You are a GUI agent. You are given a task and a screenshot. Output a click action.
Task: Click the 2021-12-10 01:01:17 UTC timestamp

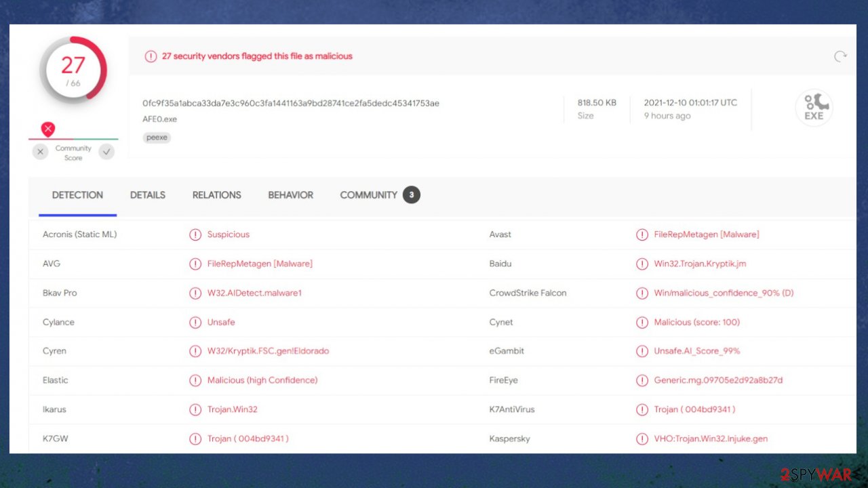(x=690, y=103)
